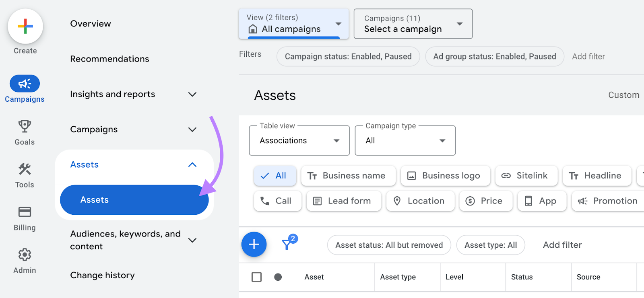Open the Billing card icon
The height and width of the screenshot is (298, 644).
click(x=25, y=212)
